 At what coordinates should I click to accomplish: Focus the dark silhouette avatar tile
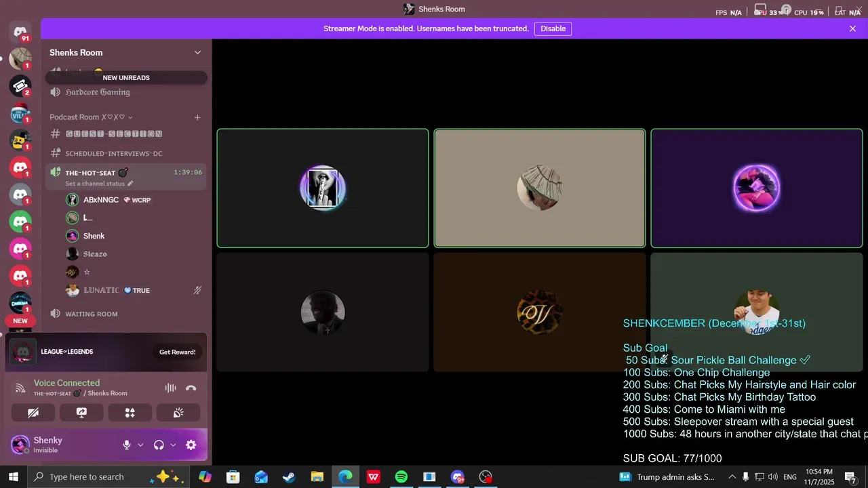pyautogui.click(x=323, y=312)
